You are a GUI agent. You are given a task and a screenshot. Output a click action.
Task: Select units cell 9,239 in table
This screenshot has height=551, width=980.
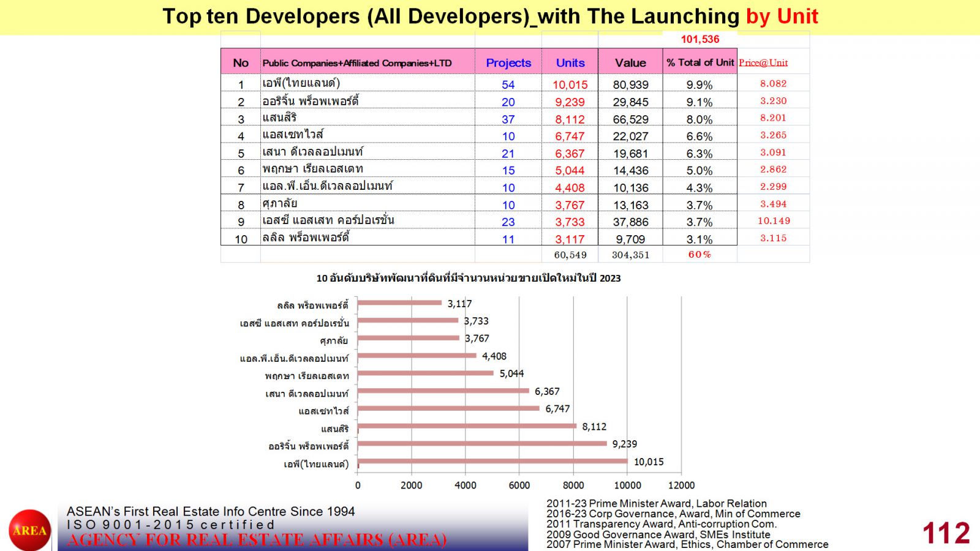(x=570, y=102)
